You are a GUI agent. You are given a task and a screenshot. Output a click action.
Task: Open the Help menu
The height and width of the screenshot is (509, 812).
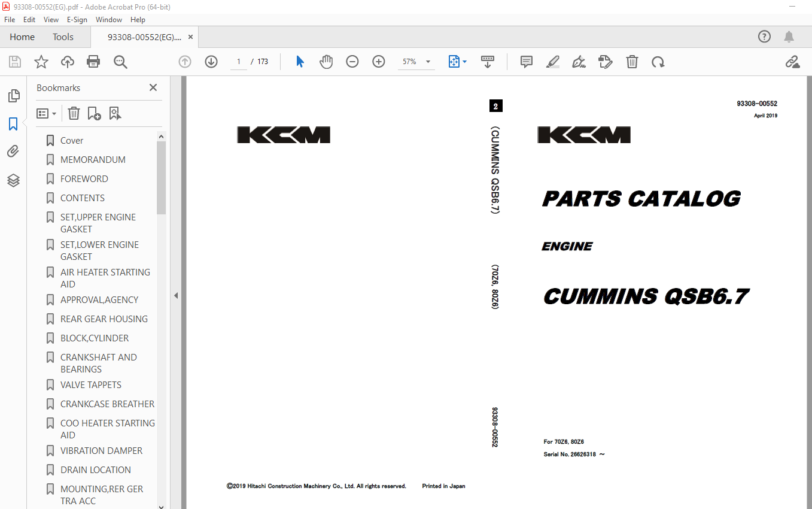tap(138, 19)
